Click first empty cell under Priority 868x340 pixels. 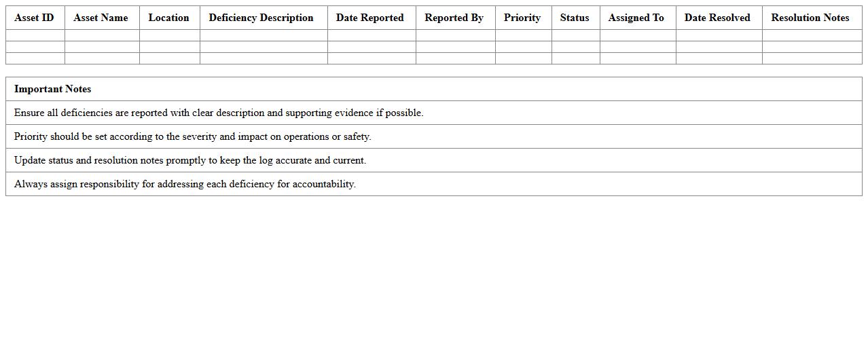tap(523, 35)
